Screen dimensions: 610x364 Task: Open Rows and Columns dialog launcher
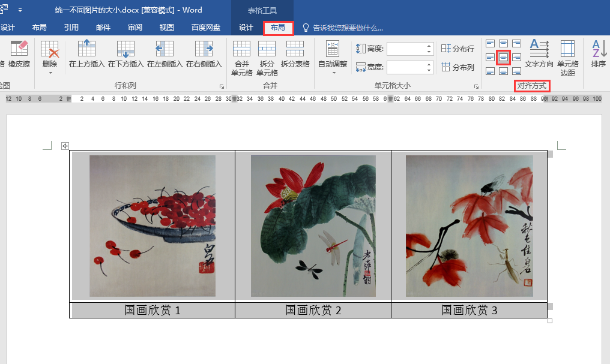point(222,86)
